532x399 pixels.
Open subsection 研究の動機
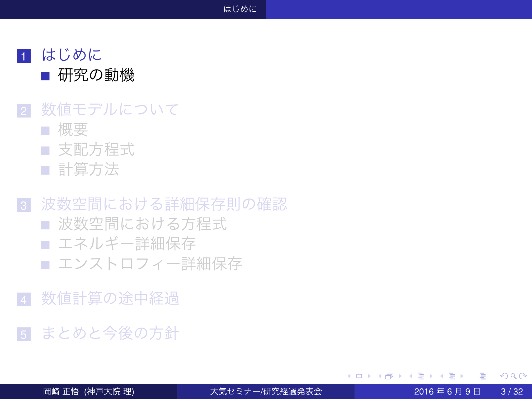tap(96, 75)
